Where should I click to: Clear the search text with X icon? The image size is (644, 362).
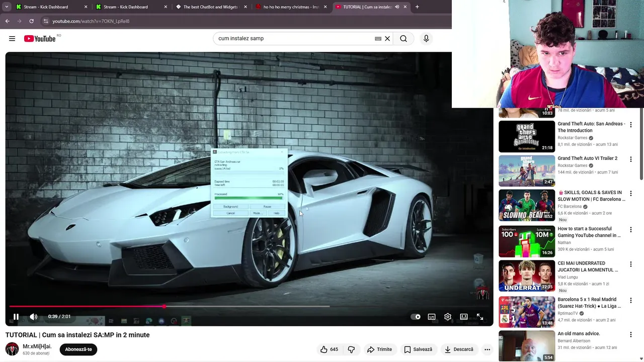coord(387,39)
